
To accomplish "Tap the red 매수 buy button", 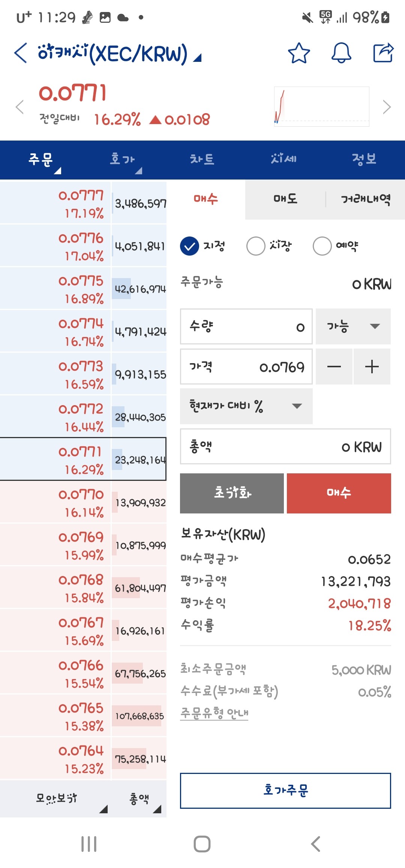I will (339, 493).
